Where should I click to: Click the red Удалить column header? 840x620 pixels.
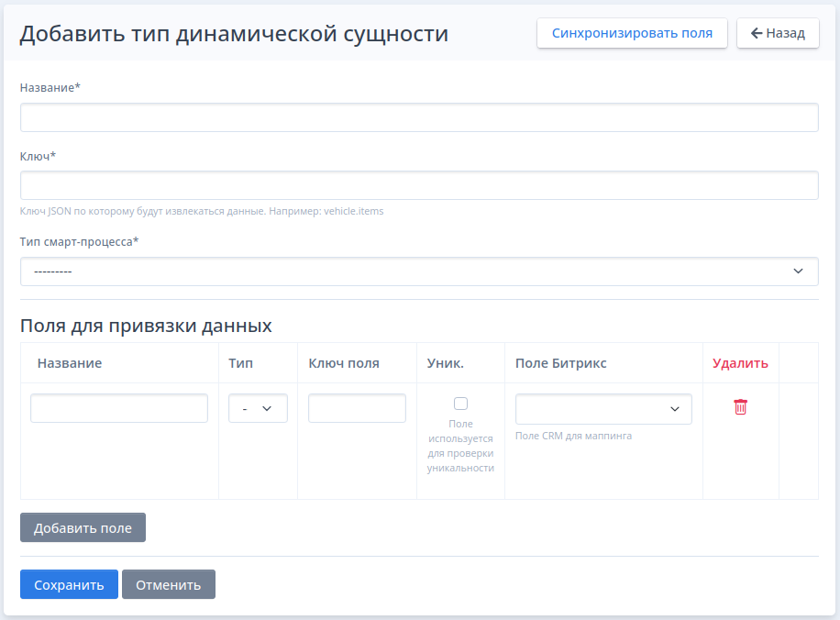click(x=740, y=363)
